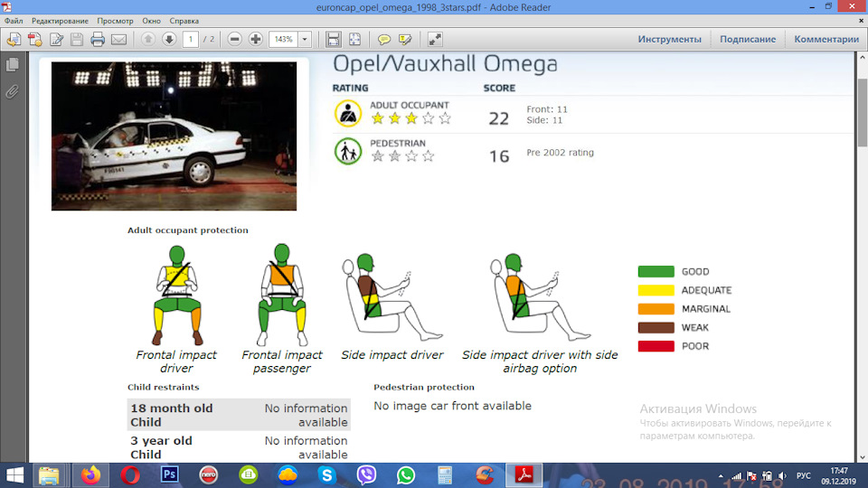868x488 pixels.
Task: Show page thumbnails panel in sidebar
Action: [x=12, y=65]
